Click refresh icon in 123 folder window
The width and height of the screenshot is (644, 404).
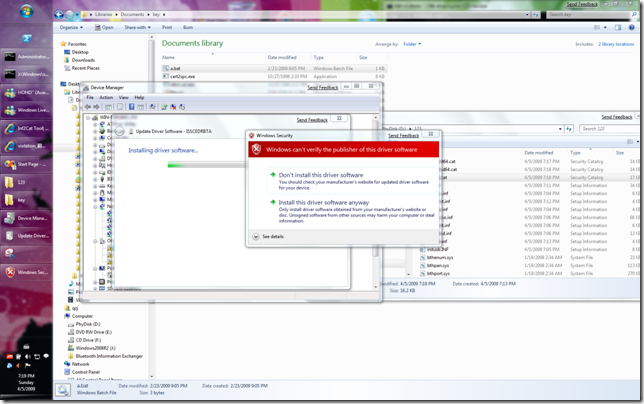tap(569, 129)
